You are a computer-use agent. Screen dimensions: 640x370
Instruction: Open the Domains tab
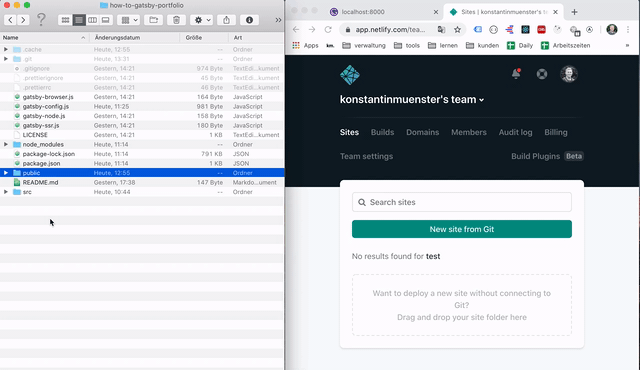click(422, 132)
